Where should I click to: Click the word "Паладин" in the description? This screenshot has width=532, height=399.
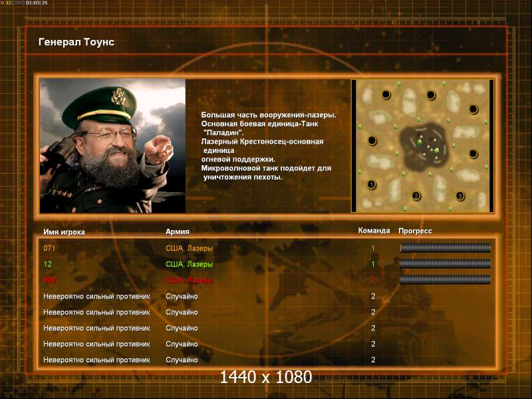[223, 132]
